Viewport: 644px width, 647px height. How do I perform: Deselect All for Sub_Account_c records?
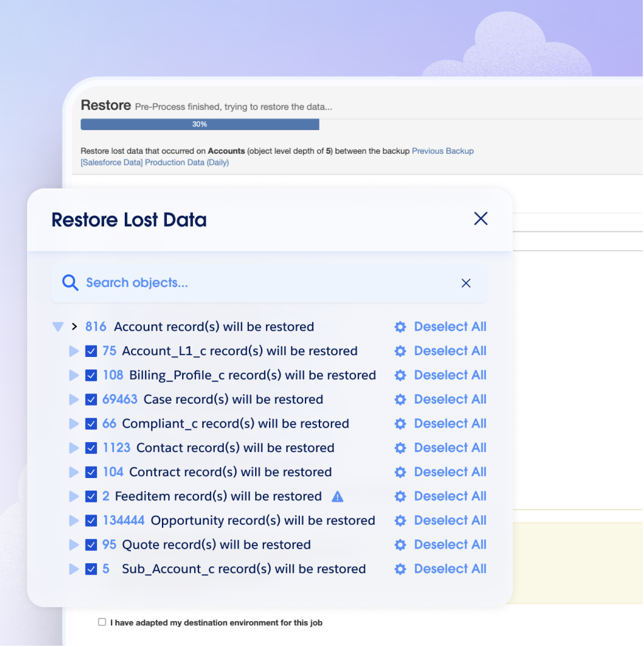coord(450,569)
